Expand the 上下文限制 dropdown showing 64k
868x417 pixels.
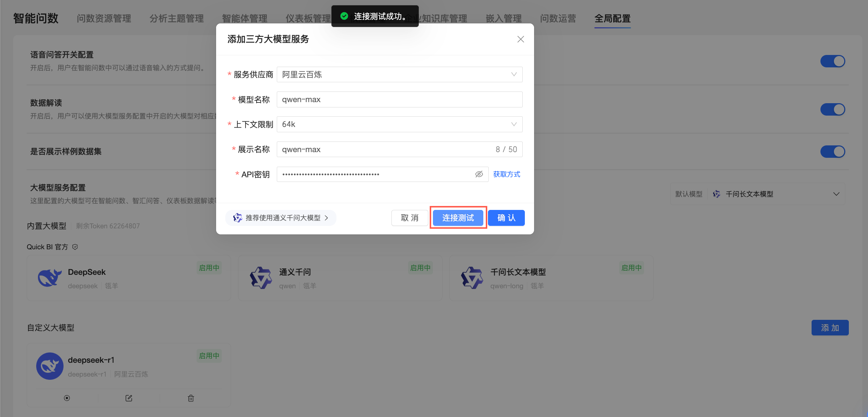(x=399, y=124)
